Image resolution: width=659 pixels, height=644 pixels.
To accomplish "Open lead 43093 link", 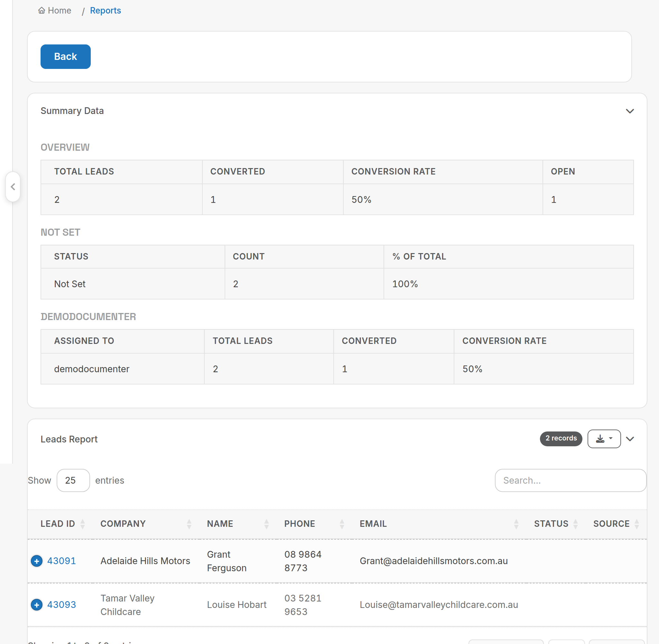I will point(61,604).
